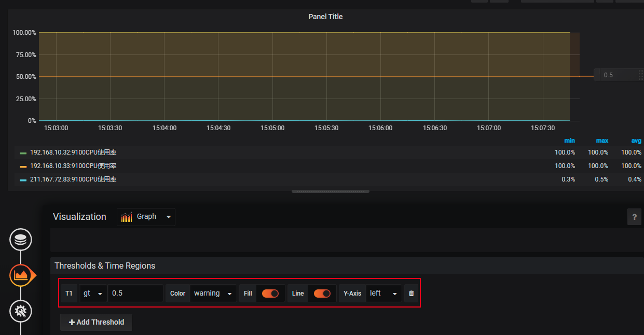Image resolution: width=644 pixels, height=335 pixels.
Task: Sort legend by min column
Action: click(569, 141)
